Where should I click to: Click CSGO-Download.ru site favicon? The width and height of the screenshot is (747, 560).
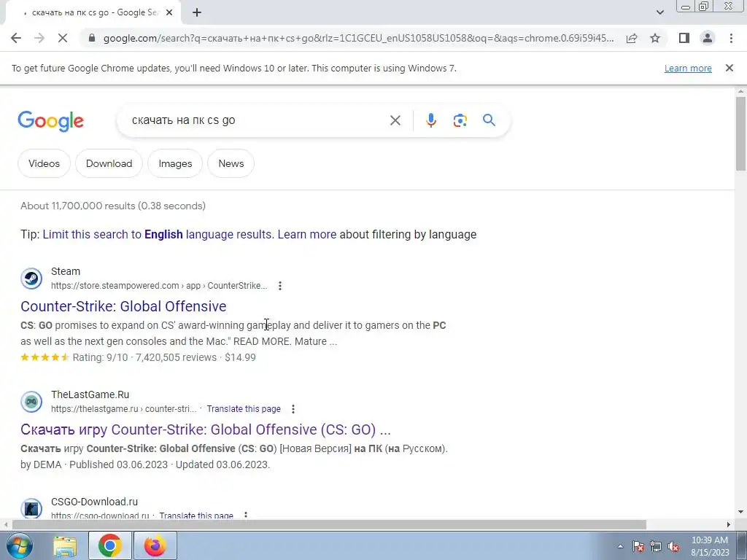(x=31, y=507)
